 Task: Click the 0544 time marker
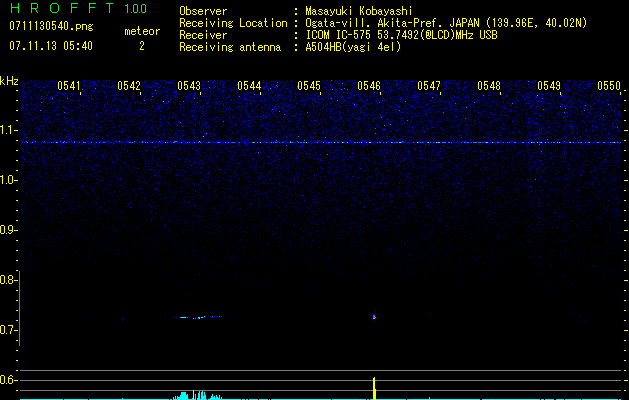coord(249,86)
